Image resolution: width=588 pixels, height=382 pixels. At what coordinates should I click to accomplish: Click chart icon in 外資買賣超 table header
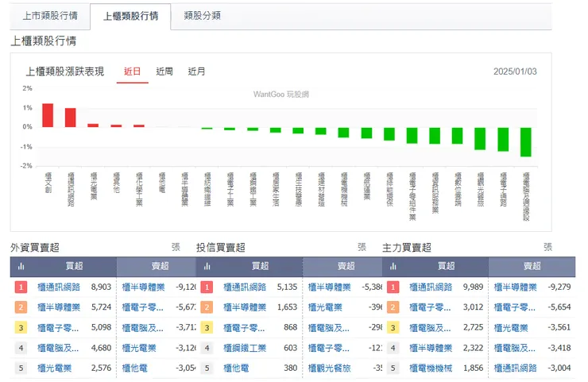(21, 266)
